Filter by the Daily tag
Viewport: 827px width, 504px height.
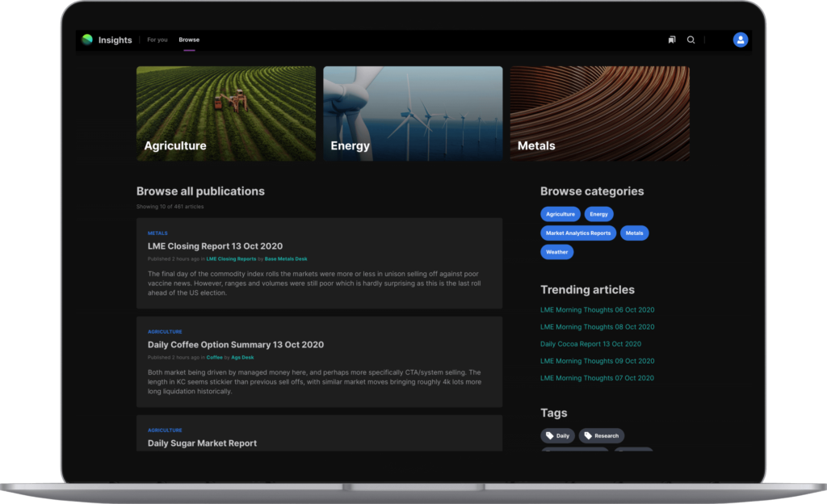tap(557, 435)
